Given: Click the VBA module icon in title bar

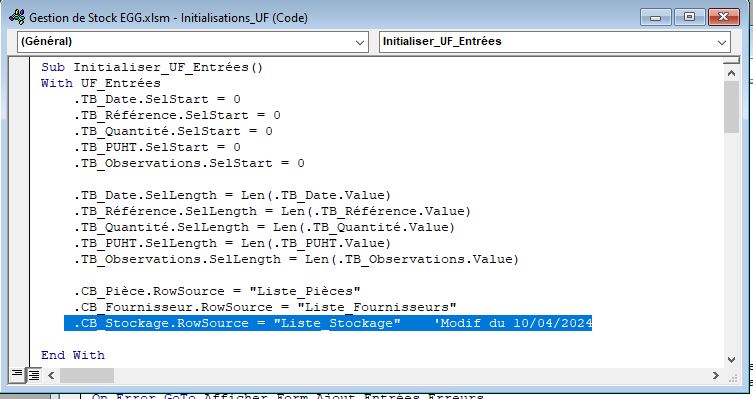Looking at the screenshot, I should [x=17, y=17].
